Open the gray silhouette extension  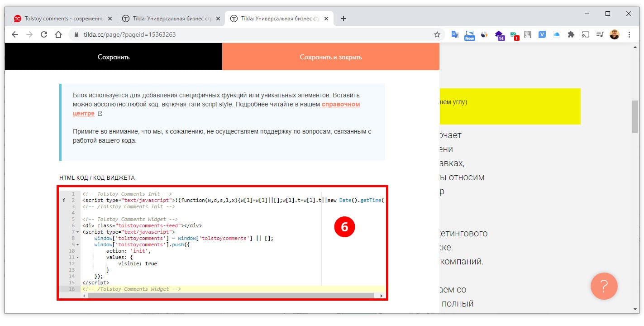tap(528, 34)
